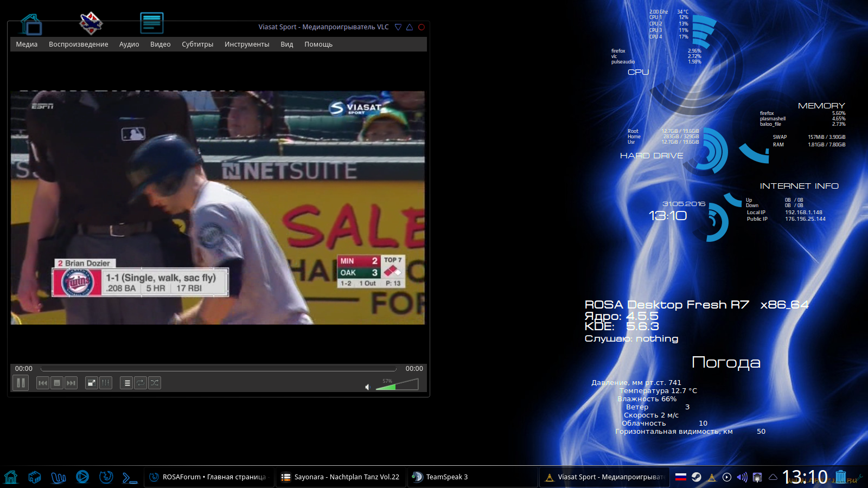
Task: Pause playback in VLC
Action: 21,383
